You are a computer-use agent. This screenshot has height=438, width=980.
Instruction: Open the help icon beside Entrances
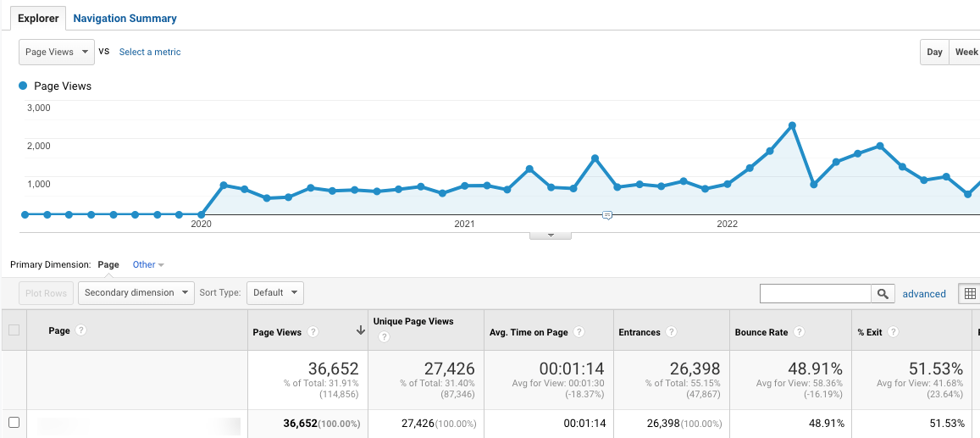671,332
